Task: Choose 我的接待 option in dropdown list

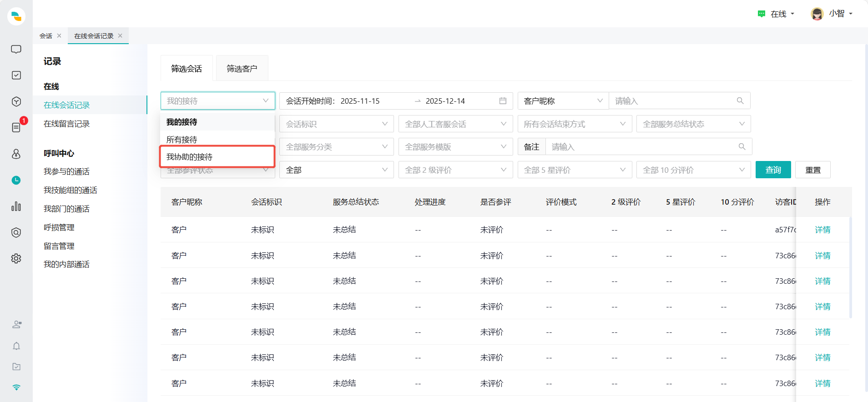Action: point(217,122)
